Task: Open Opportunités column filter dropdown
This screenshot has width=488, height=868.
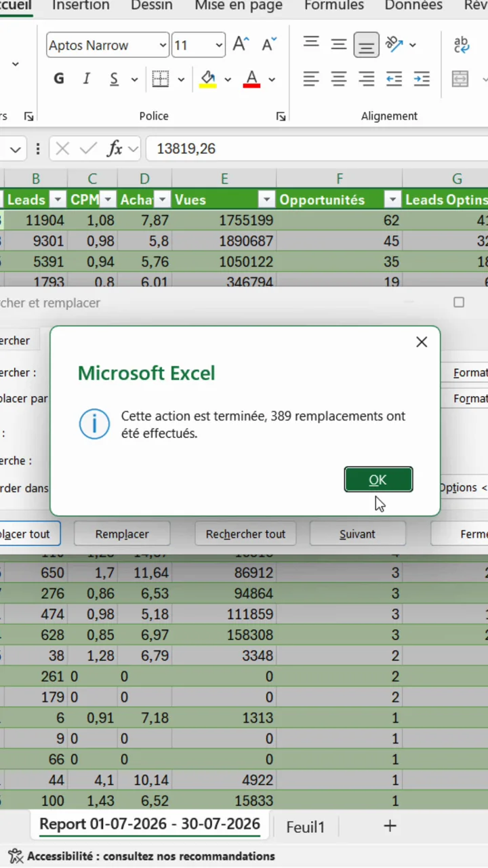Action: point(392,200)
